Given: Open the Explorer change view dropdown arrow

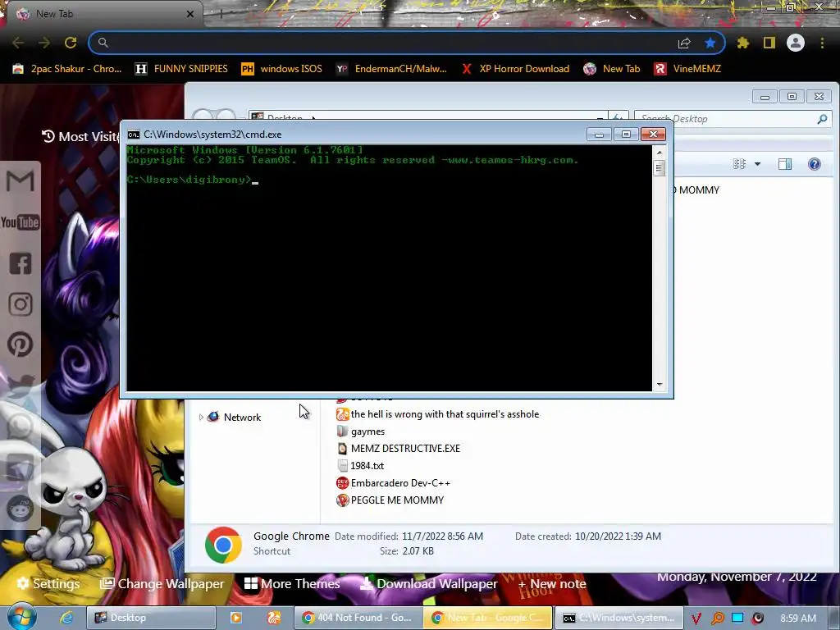Looking at the screenshot, I should coord(757,164).
